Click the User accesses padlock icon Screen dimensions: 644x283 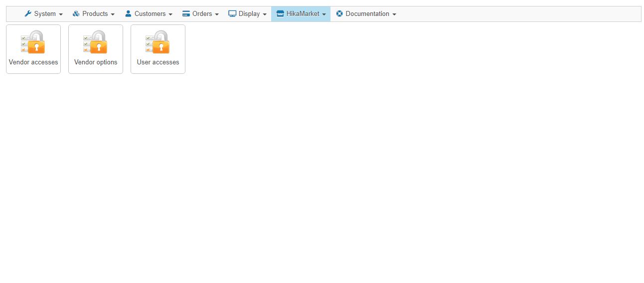click(158, 42)
